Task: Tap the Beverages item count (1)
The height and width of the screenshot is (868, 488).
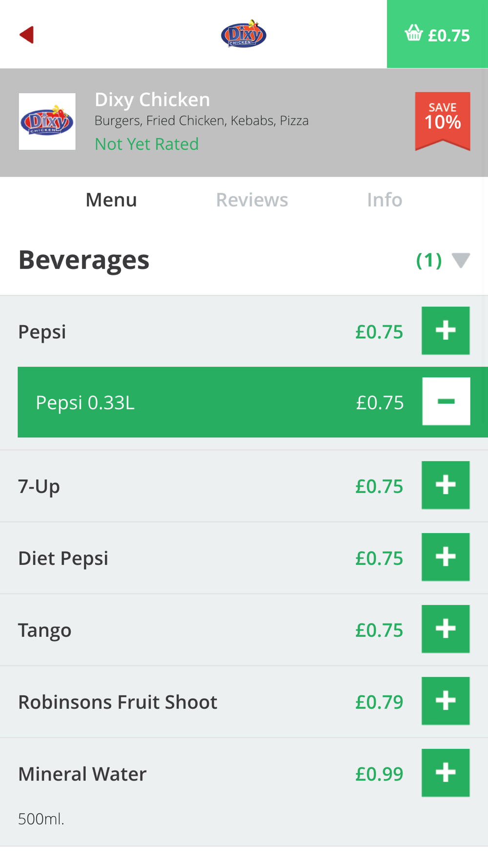Action: [x=428, y=260]
